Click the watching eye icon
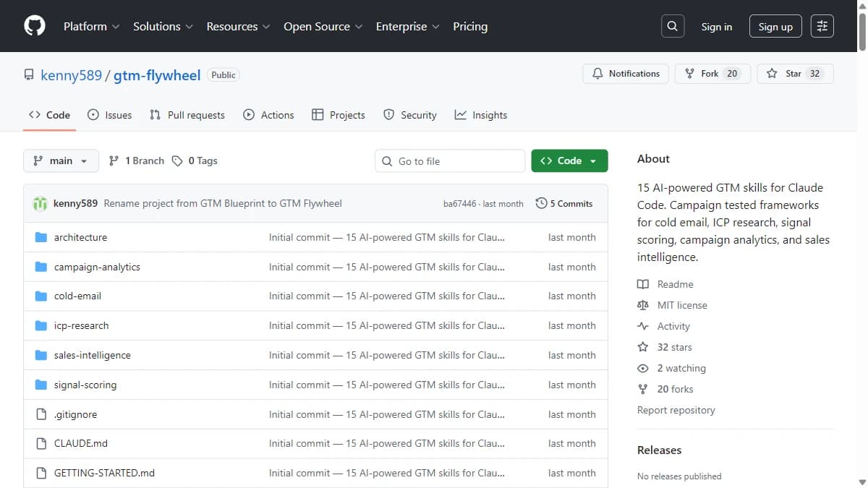Viewport: 868px width, 488px height. click(x=643, y=369)
